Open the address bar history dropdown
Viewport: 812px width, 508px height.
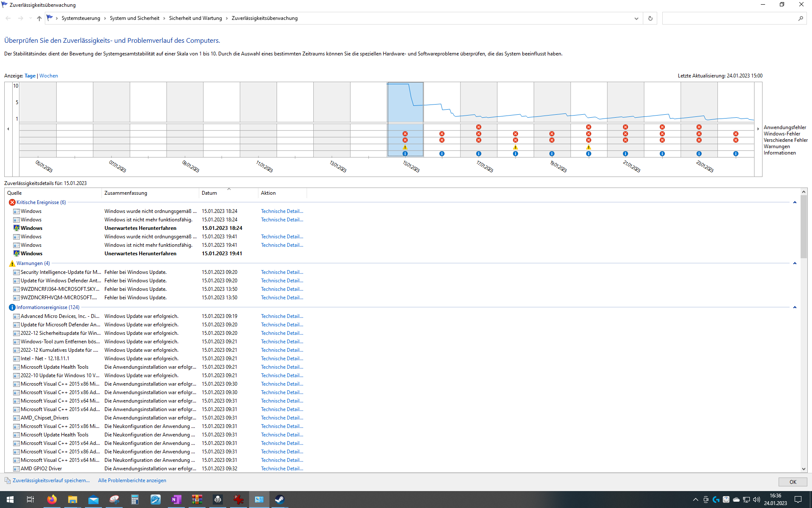(x=636, y=18)
